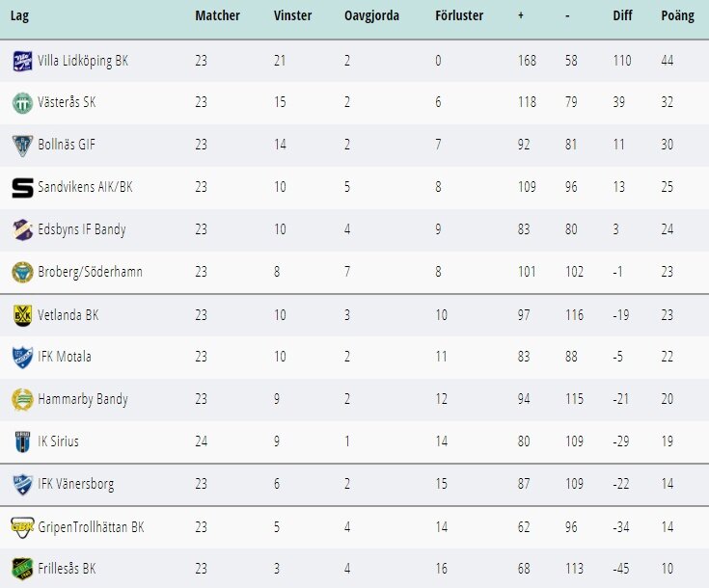Click the Frillesås BK green crest
This screenshot has height=588, width=709.
[22, 569]
